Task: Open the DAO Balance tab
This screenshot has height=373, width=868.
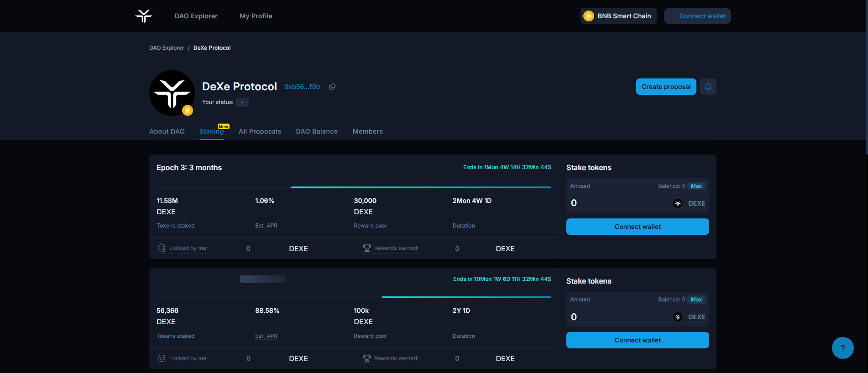Action: [317, 131]
